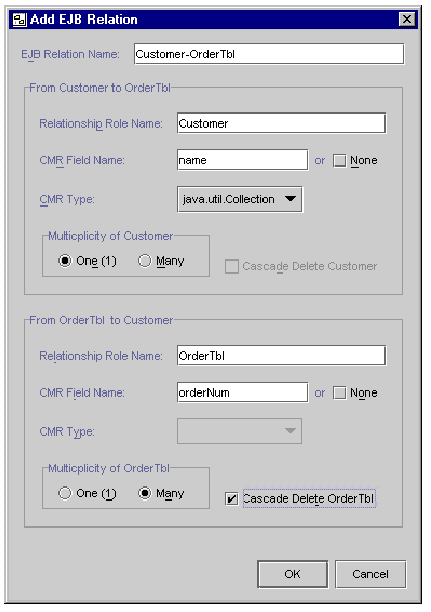Click the CMR Field Name box containing 'orderNum'
431x612 pixels.
coord(242,392)
